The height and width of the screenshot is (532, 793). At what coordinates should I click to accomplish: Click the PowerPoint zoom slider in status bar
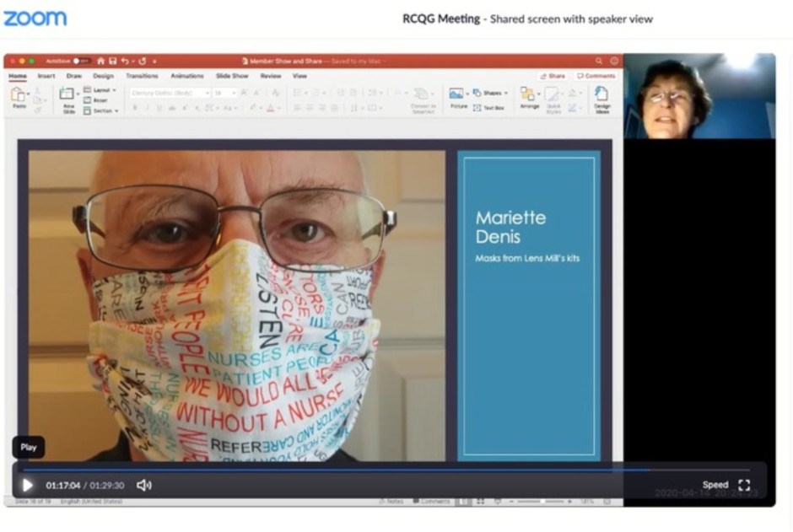click(x=541, y=502)
